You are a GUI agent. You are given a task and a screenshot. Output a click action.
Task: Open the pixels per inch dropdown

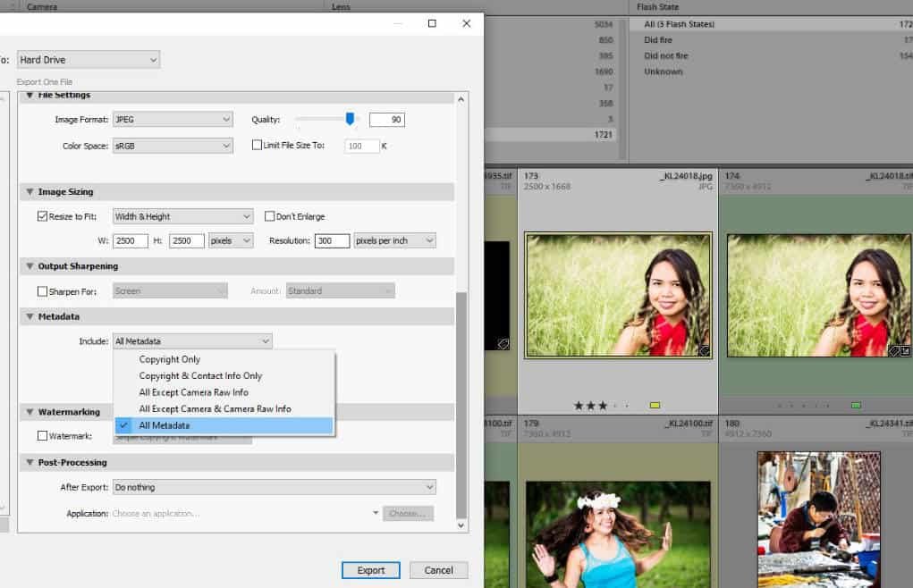pos(394,240)
